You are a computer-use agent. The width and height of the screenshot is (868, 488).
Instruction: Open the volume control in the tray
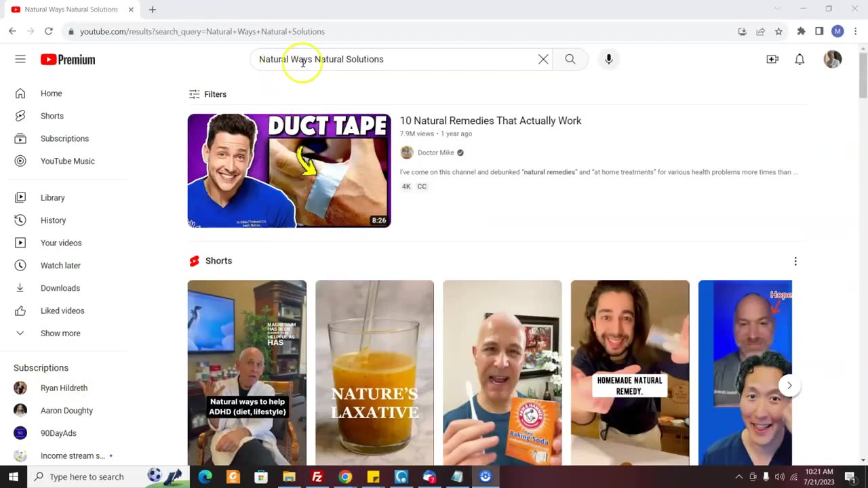[x=779, y=476]
